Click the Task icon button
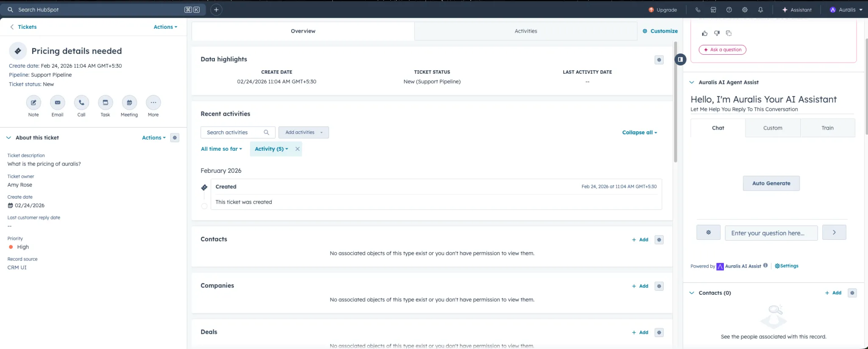This screenshot has width=868, height=349. [105, 102]
